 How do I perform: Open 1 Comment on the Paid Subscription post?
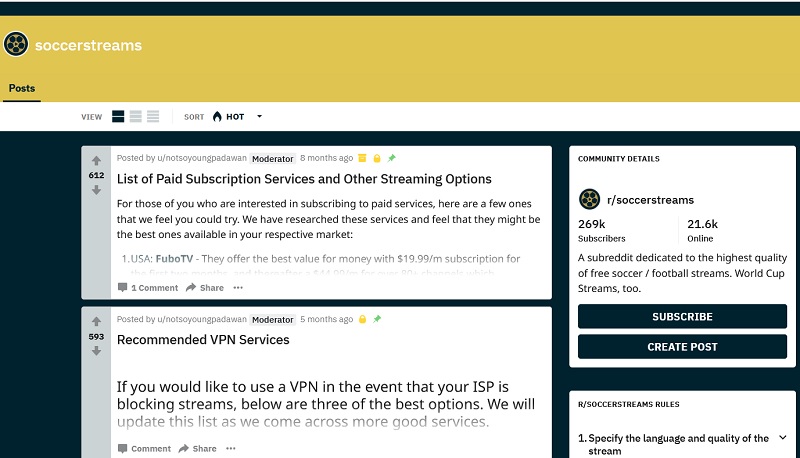click(x=148, y=288)
